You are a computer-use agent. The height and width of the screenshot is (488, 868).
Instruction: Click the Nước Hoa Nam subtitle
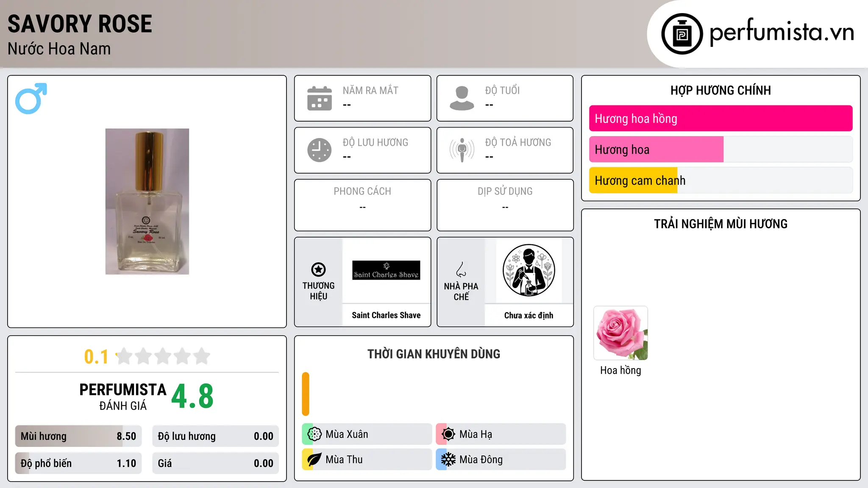[59, 49]
